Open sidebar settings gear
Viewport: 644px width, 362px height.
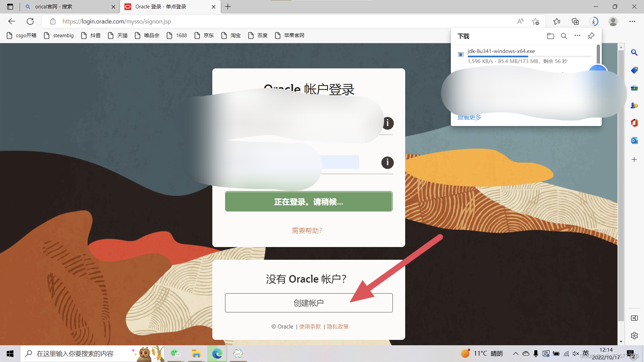coord(634,336)
